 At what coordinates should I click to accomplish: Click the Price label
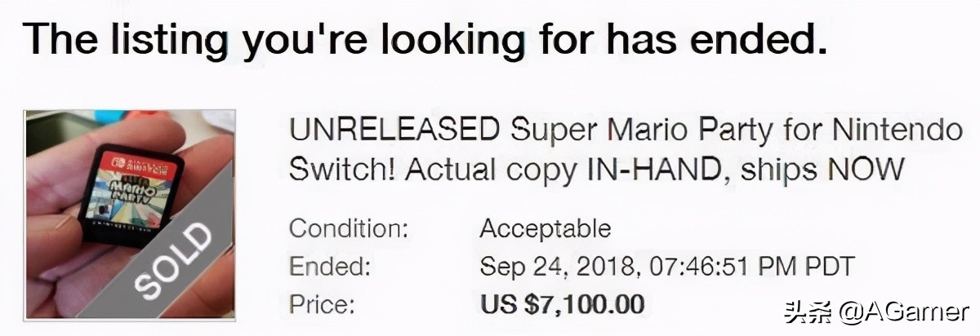(322, 305)
